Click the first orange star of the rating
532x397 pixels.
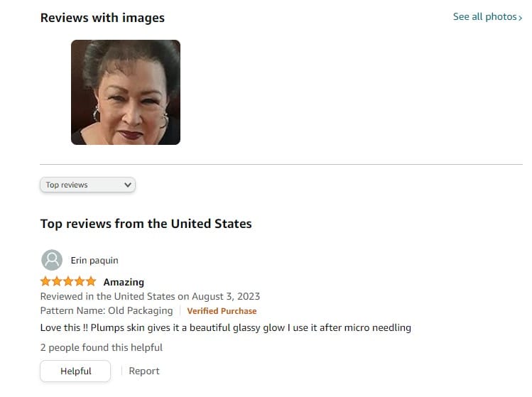click(45, 281)
